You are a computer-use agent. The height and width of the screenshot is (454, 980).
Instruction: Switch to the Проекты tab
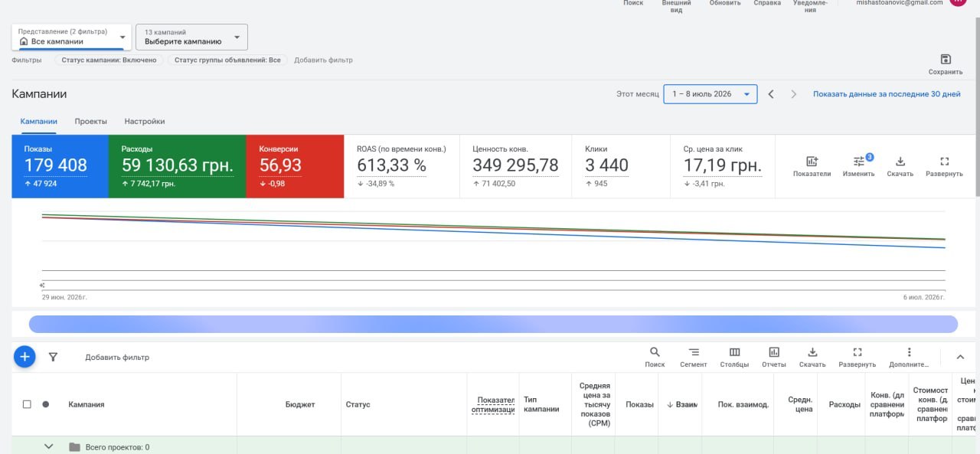pyautogui.click(x=90, y=121)
